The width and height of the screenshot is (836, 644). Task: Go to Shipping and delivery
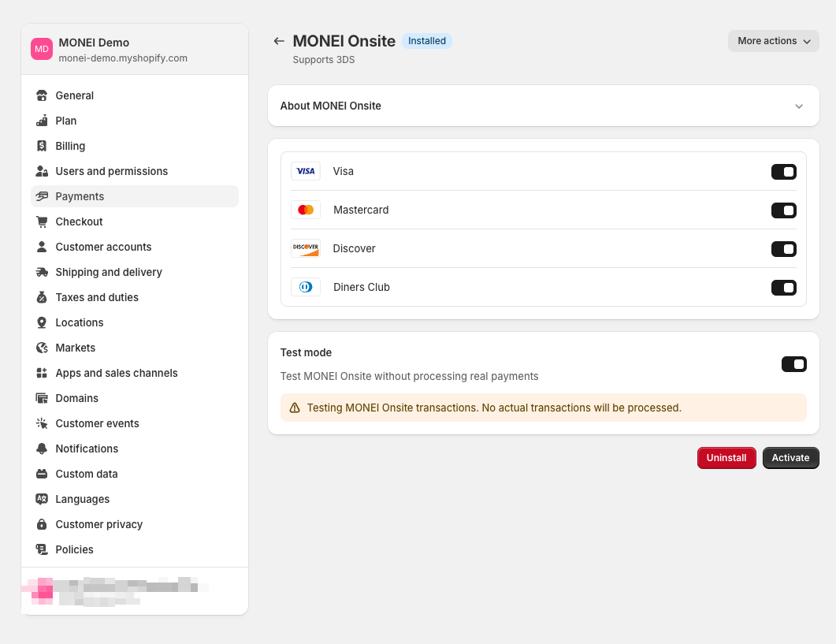135,272
